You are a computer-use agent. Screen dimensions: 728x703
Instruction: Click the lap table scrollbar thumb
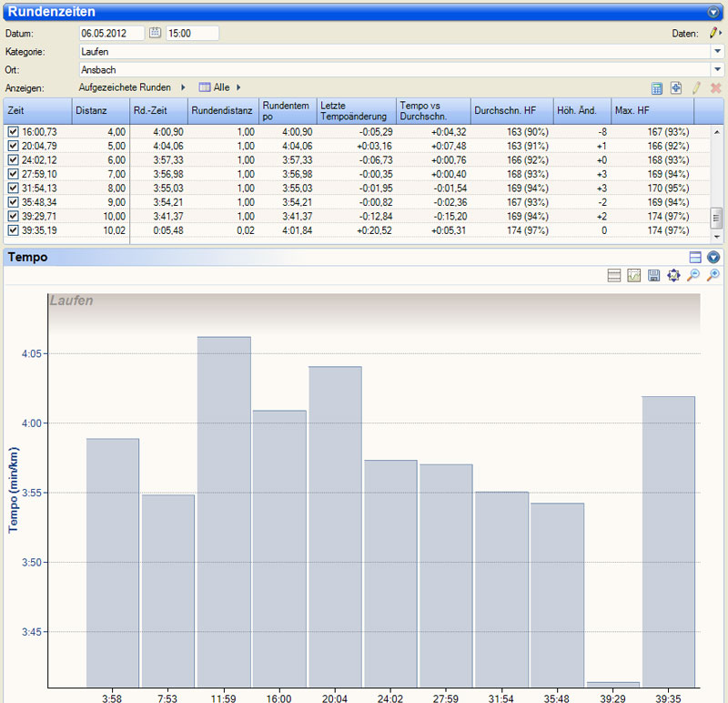tap(716, 218)
